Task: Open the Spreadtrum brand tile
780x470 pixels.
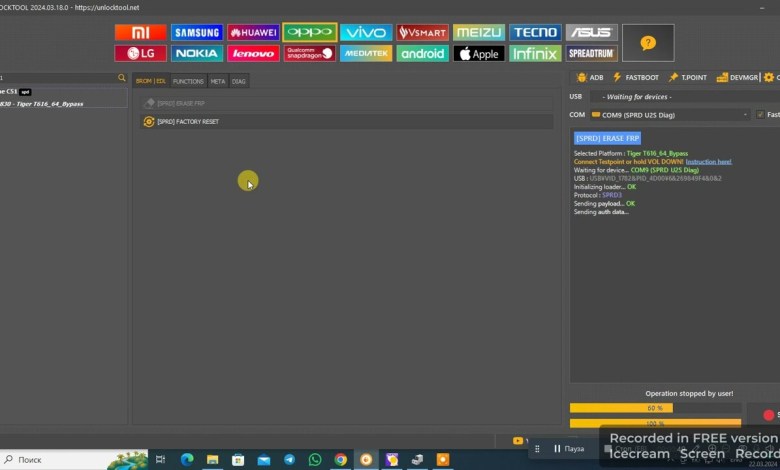Action: point(591,53)
